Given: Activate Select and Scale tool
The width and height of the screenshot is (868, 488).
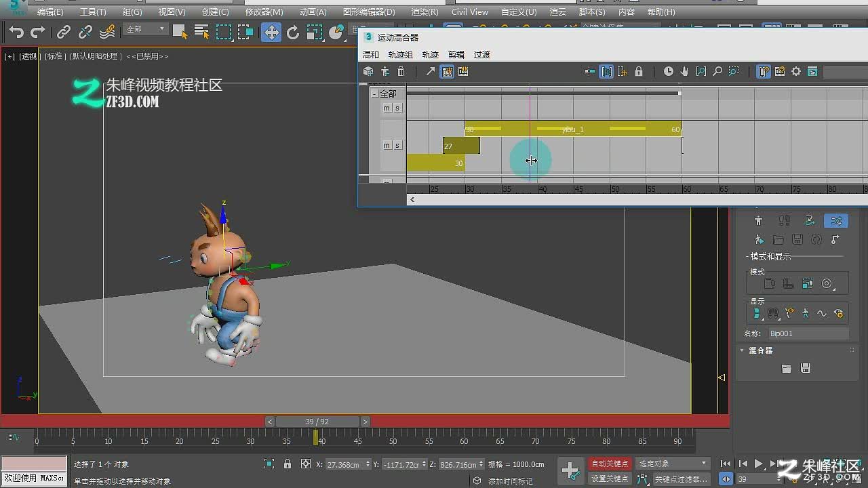Looking at the screenshot, I should click(x=315, y=32).
